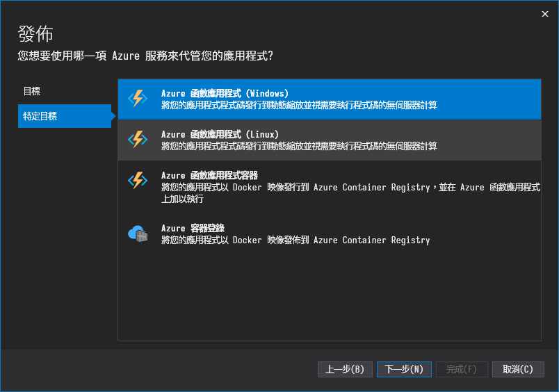Click the Docker image Azure Functions description
The width and height of the screenshot is (559, 392).
click(x=351, y=193)
